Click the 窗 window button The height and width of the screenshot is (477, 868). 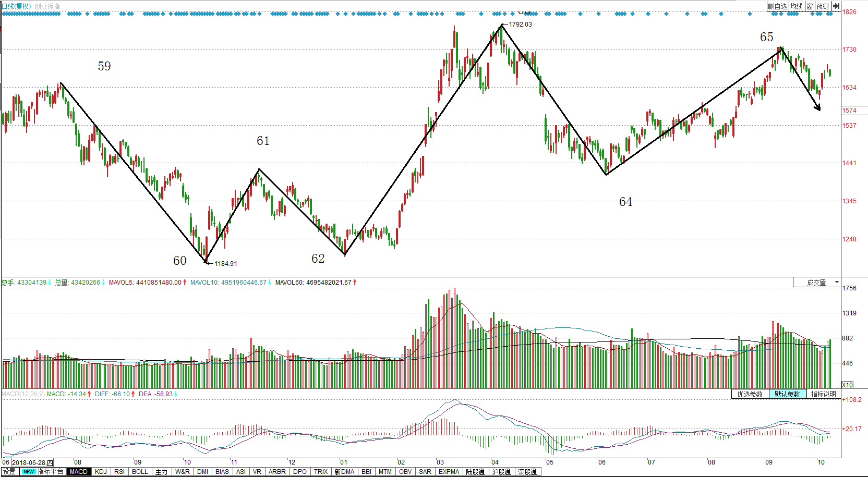(x=810, y=6)
